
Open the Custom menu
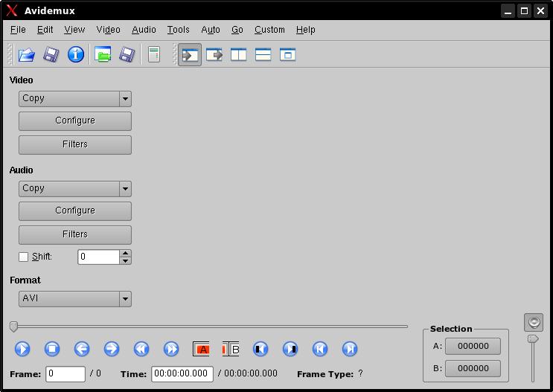point(269,30)
